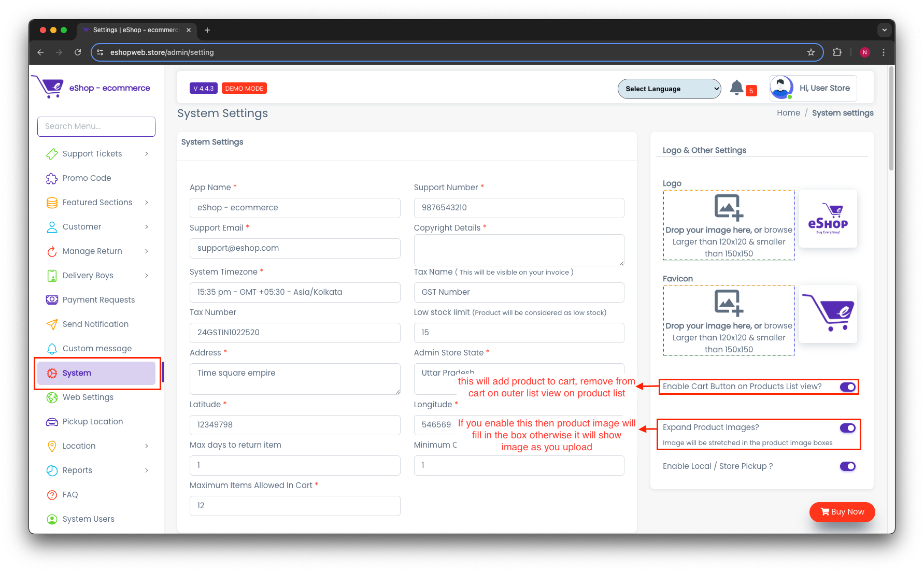Follow the Home breadcrumb link

point(788,113)
